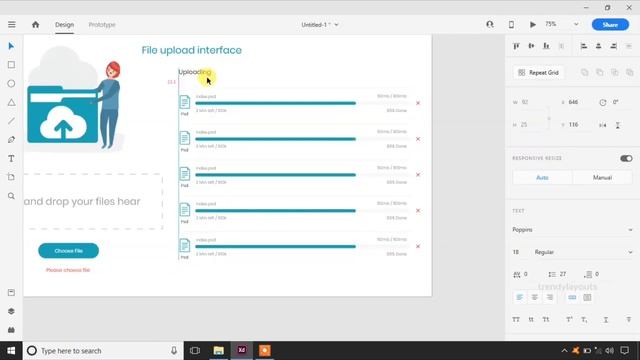Open the hamburger menu

(x=11, y=24)
